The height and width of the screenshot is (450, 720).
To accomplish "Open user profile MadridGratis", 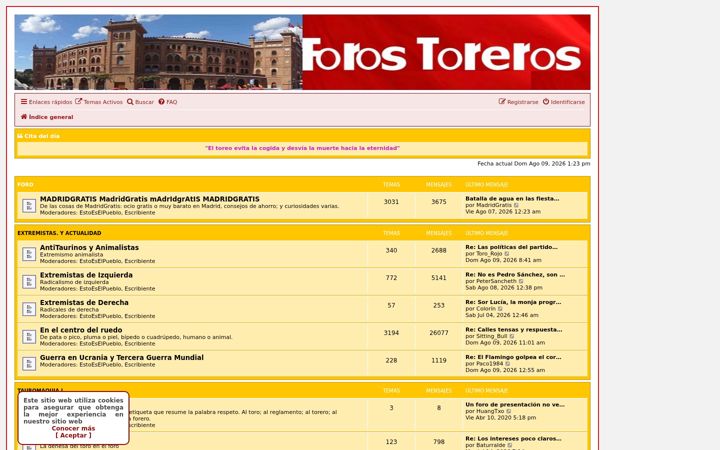I will point(494,205).
